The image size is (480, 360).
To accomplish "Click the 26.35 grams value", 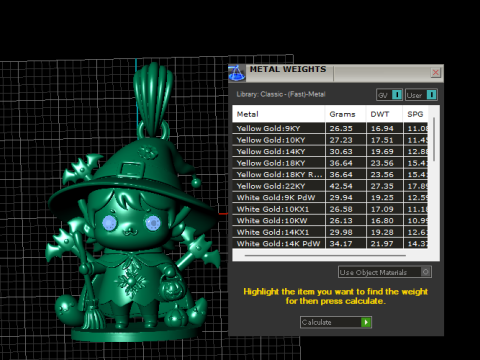I will coord(341,128).
